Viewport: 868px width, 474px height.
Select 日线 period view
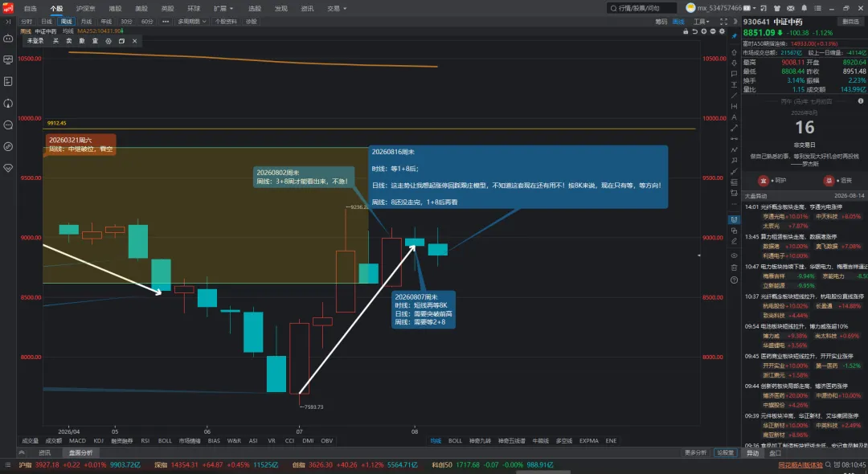(47, 22)
